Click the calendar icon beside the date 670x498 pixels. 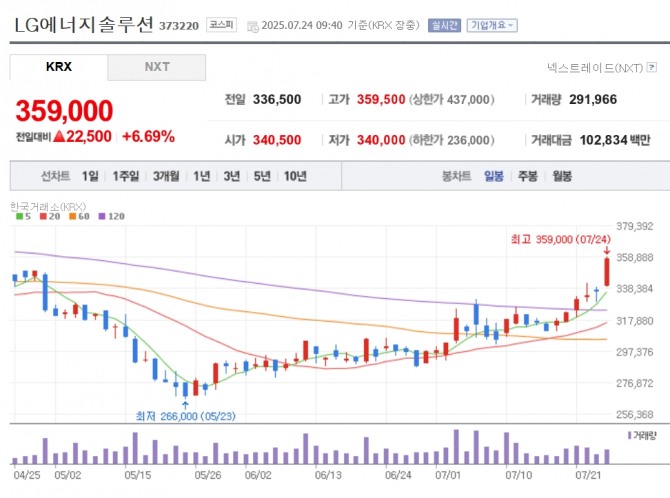click(251, 26)
